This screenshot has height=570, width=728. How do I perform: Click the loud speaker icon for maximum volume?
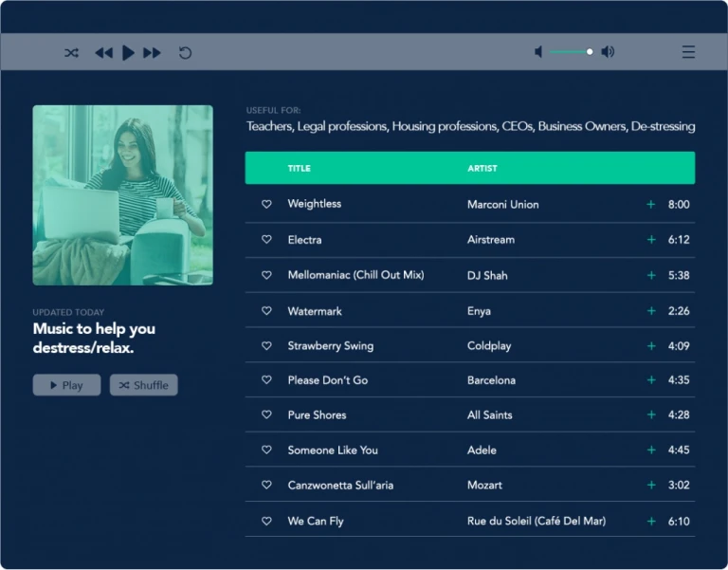608,51
